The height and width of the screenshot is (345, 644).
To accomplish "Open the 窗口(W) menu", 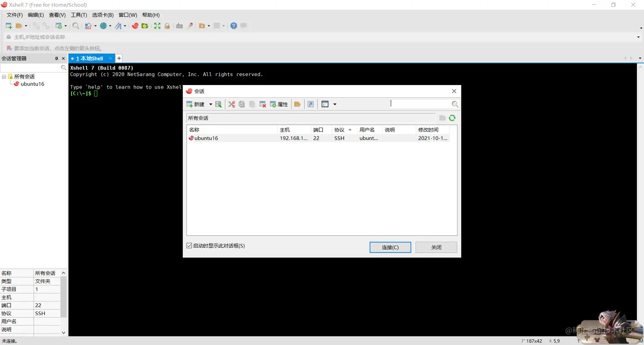I will (x=128, y=15).
